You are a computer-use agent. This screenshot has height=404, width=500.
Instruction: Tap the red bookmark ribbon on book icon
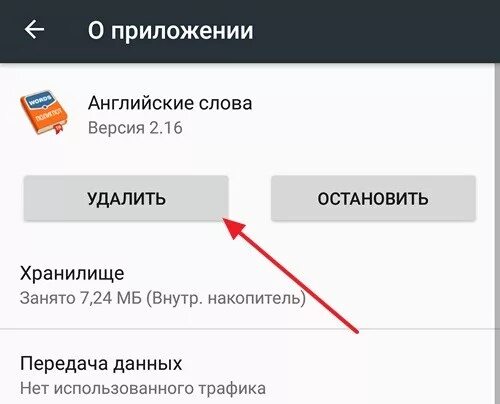(x=59, y=129)
